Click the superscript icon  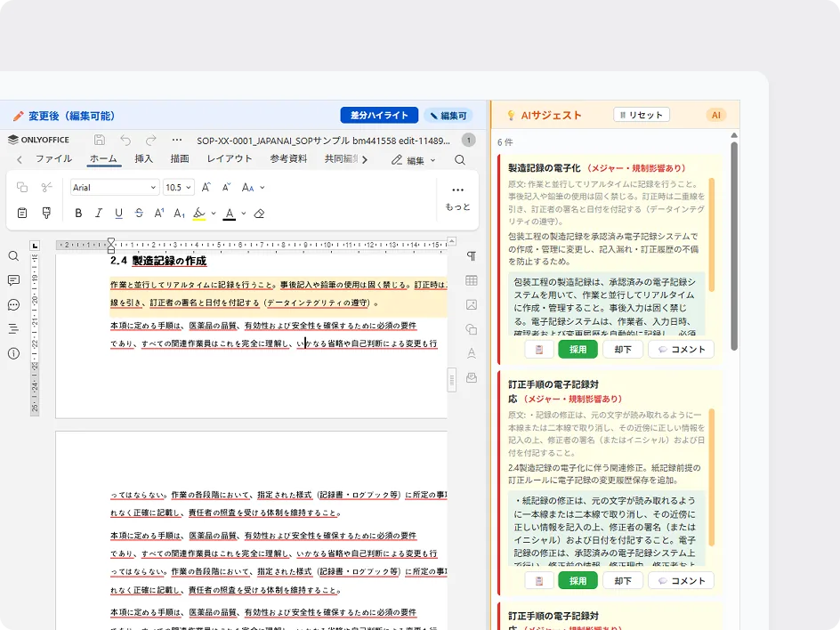click(x=159, y=214)
